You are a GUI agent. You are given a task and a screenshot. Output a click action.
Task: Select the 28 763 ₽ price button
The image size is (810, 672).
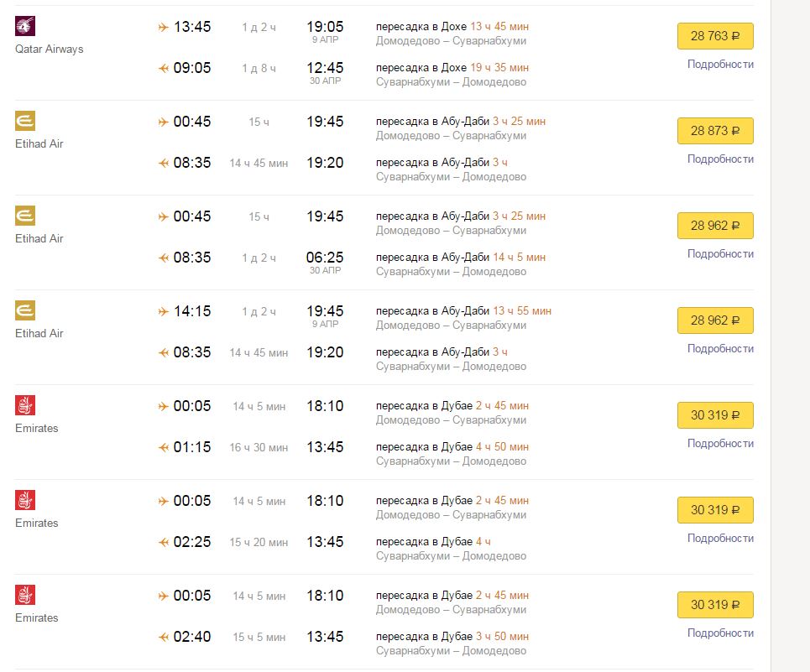[715, 36]
